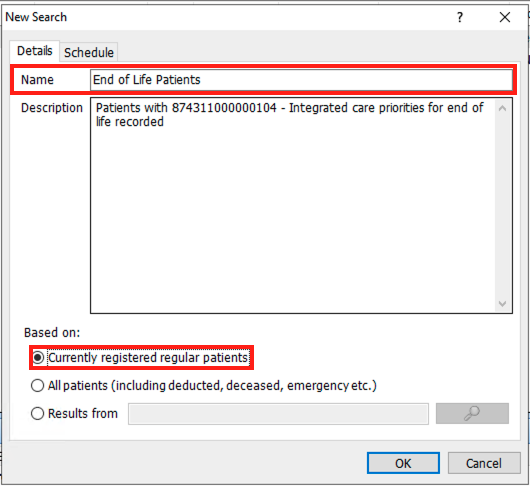Open the Details tab

(34, 51)
